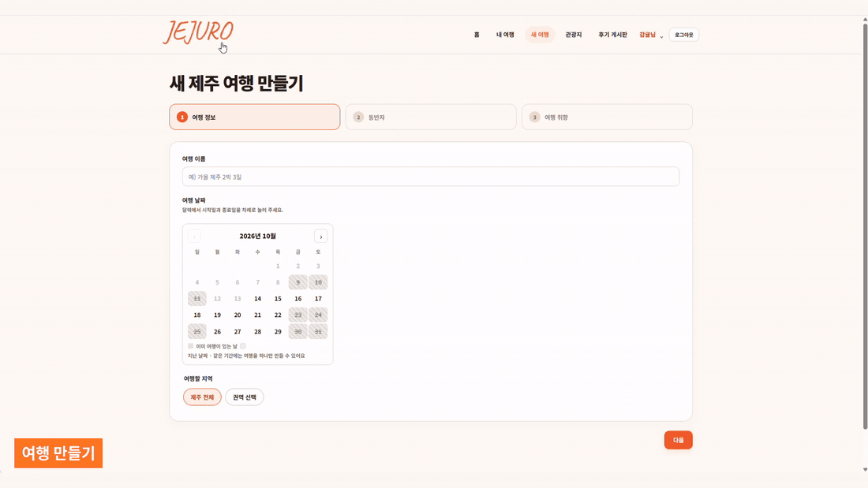Viewport: 868px width, 488px height.
Task: Click the past date October 12
Action: (217, 299)
